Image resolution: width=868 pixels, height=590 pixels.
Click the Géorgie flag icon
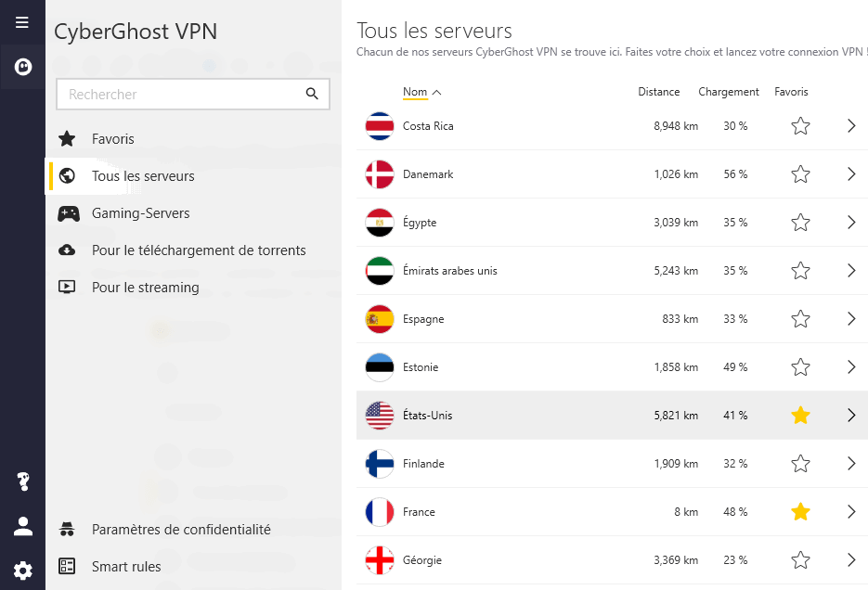pyautogui.click(x=380, y=560)
